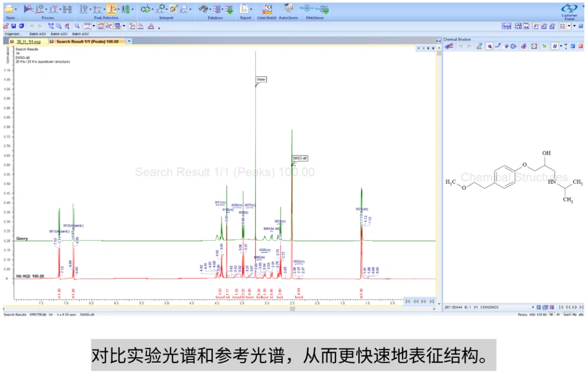Toggle the Hz units button in status bar
The height and width of the screenshot is (373, 588).
point(574,315)
